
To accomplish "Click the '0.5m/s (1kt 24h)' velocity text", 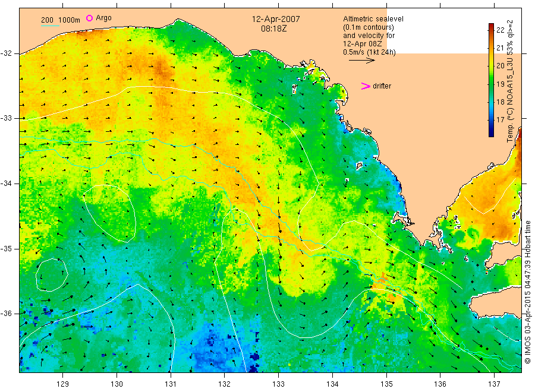I will coord(370,52).
